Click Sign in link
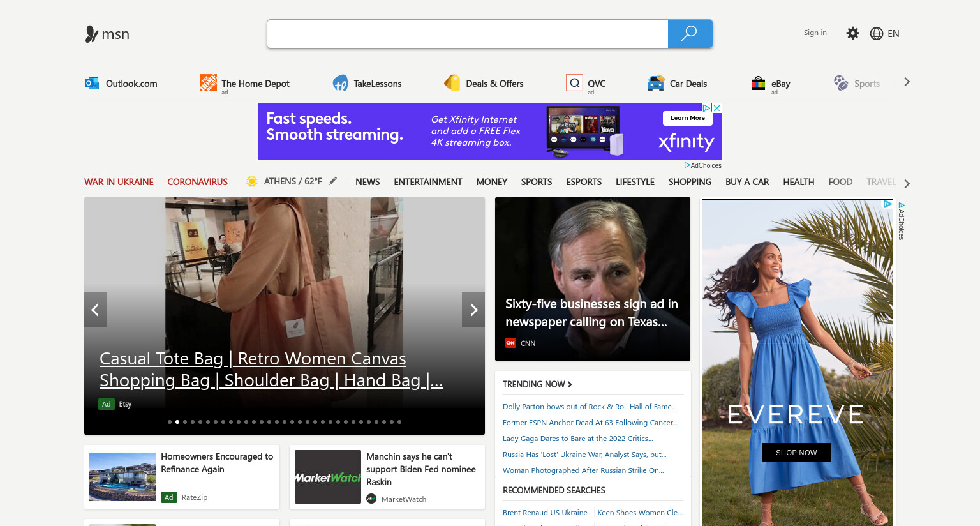The height and width of the screenshot is (526, 980). [x=815, y=33]
